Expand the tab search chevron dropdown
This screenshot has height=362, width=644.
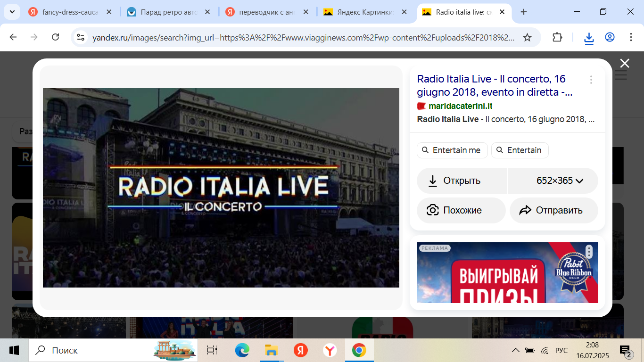(11, 12)
